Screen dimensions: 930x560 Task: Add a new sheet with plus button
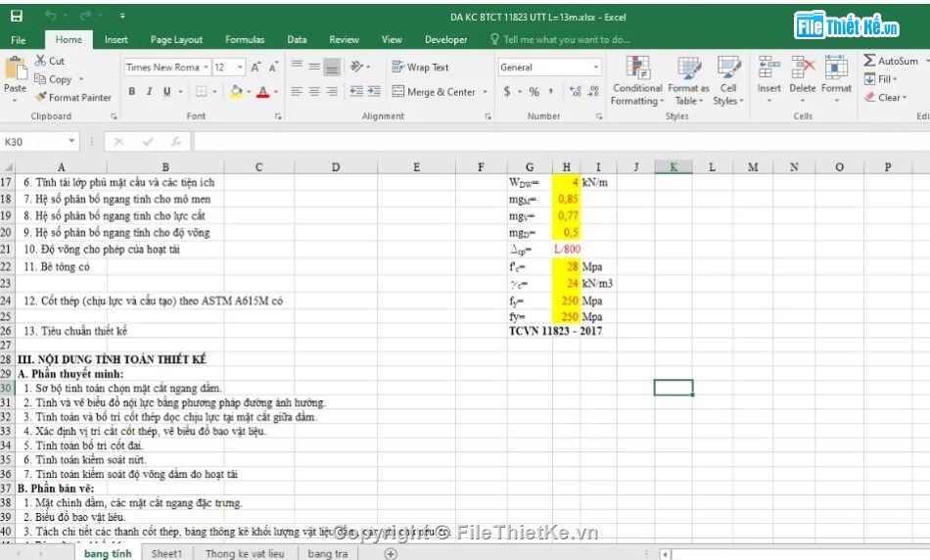point(391,553)
